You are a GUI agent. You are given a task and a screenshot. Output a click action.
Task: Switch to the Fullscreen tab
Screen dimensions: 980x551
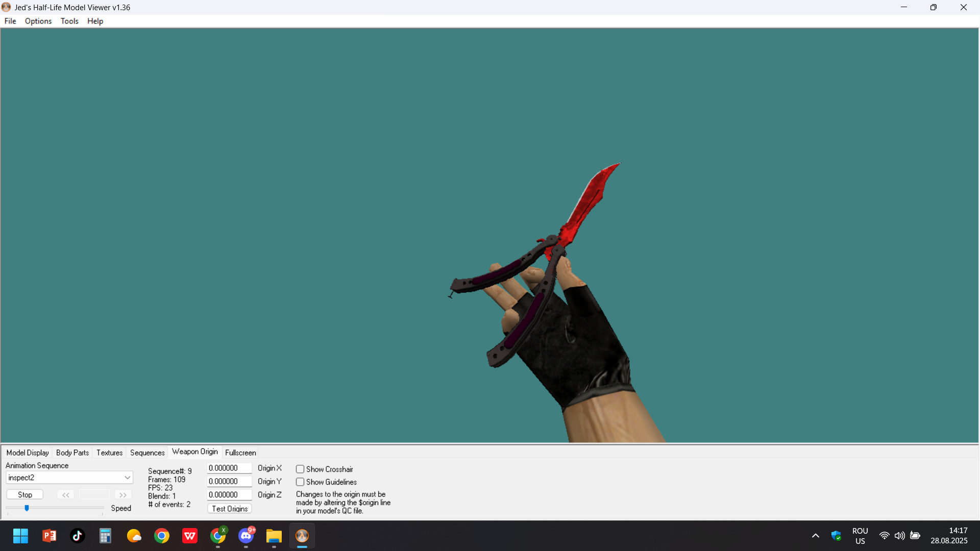coord(240,453)
